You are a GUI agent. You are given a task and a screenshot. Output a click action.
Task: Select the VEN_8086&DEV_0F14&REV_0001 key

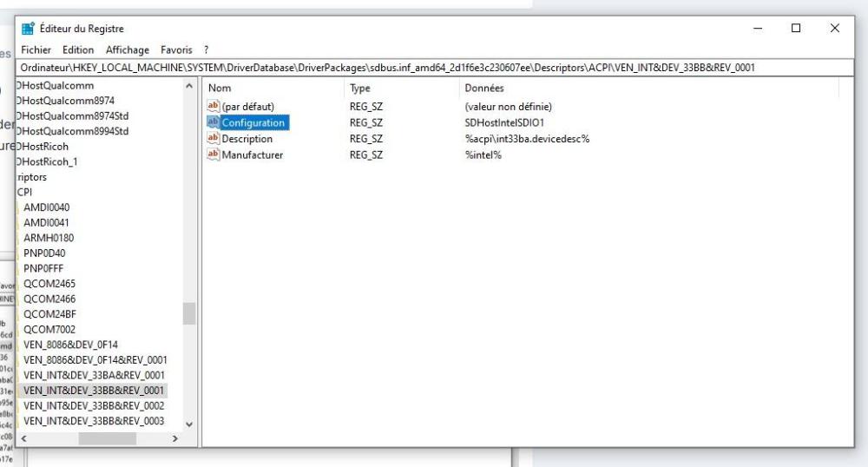(95, 360)
